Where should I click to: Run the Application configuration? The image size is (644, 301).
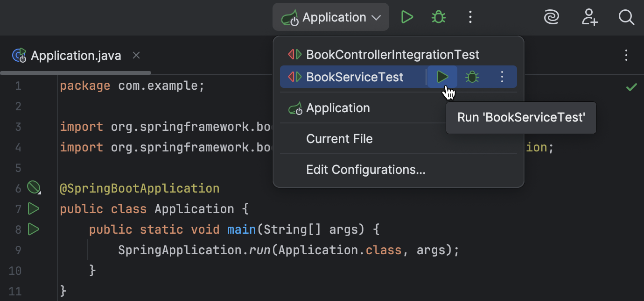(407, 17)
